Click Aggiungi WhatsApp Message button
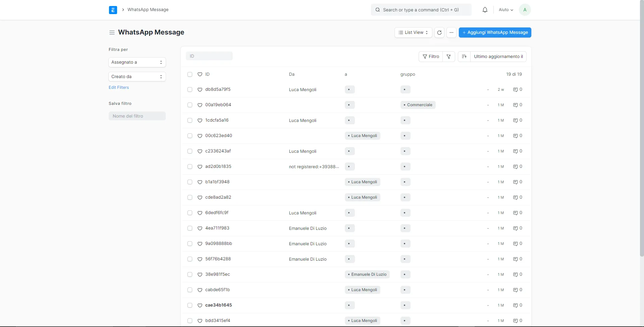644x327 pixels. 495,32
